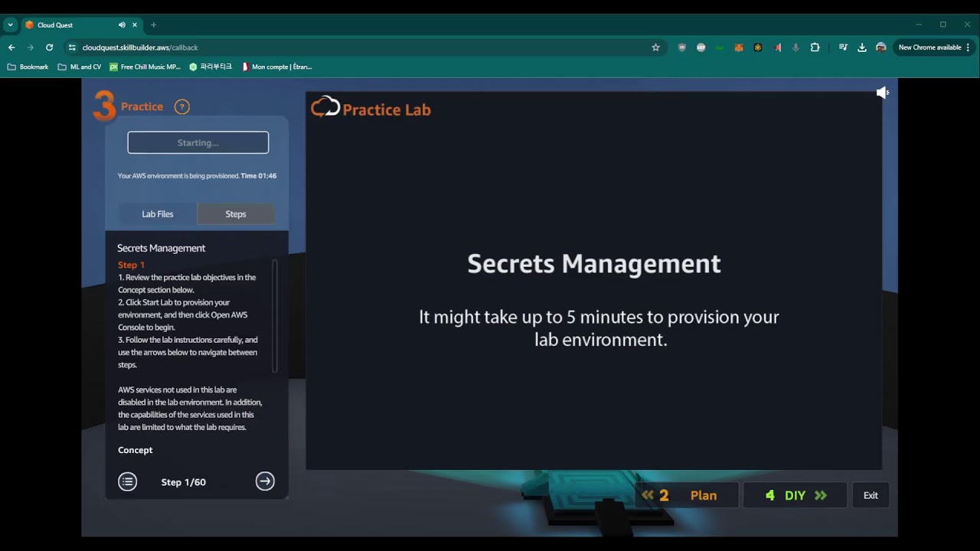Click the large Secrets Management title
The image size is (980, 551).
coord(594,264)
